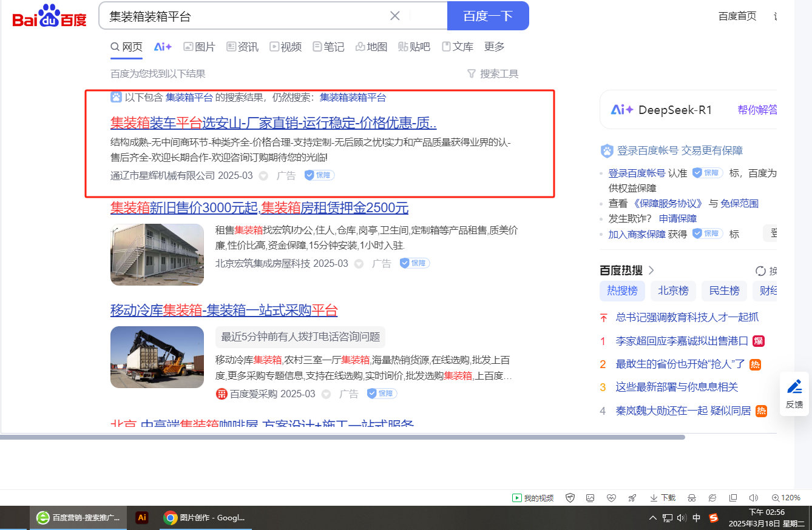Click the rocket accelerator status icon
The height and width of the screenshot is (530, 812).
(x=632, y=498)
